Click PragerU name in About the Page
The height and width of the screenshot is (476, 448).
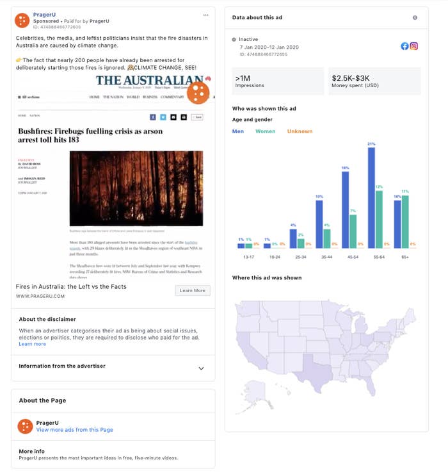coord(47,423)
